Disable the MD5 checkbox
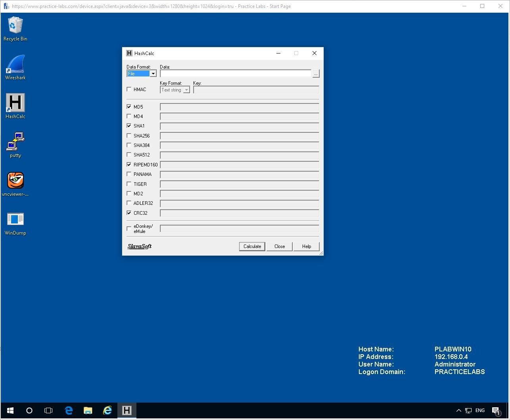The height and width of the screenshot is (420, 510). [x=129, y=106]
